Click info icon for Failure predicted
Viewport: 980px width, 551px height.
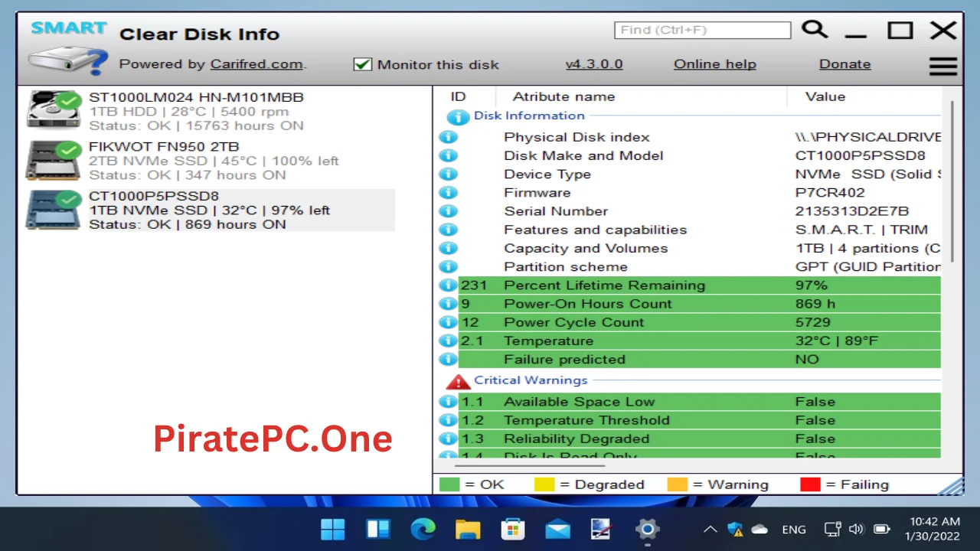pyautogui.click(x=448, y=359)
